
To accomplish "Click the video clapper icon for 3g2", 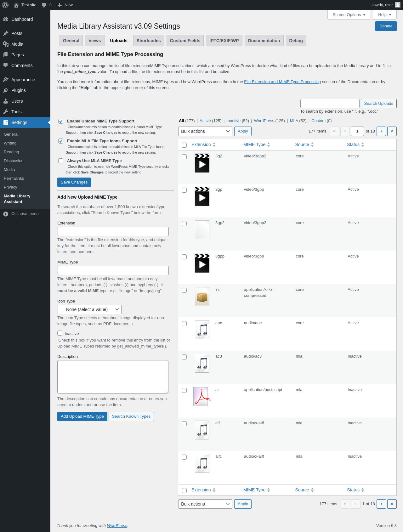I will [202, 163].
